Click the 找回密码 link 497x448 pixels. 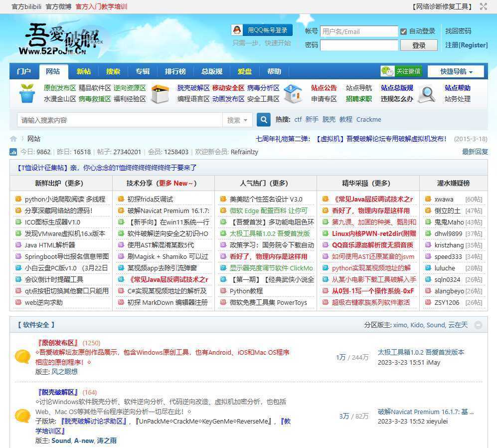pos(458,31)
